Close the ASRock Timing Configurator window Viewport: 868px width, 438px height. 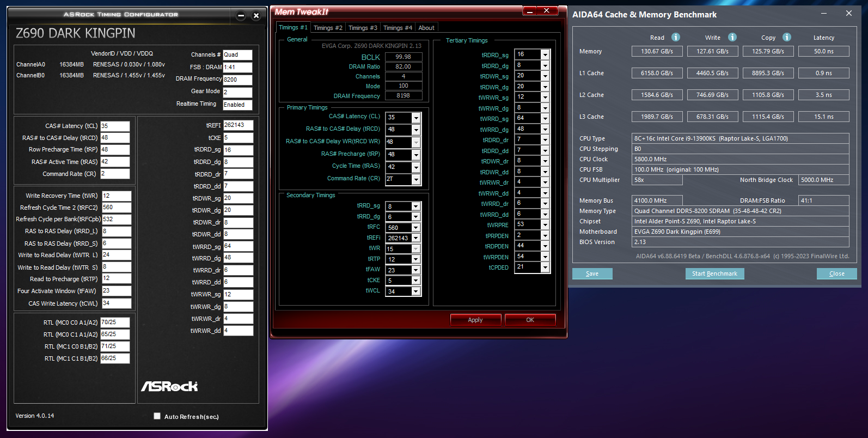point(256,16)
